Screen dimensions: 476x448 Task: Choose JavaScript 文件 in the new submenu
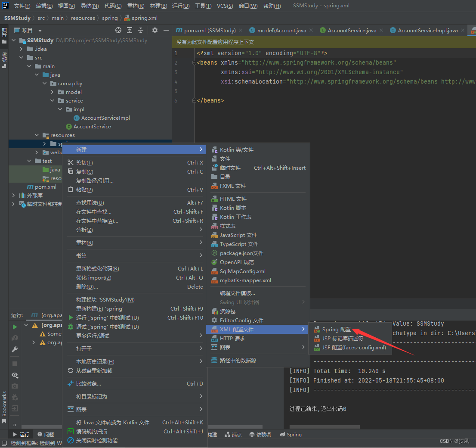pyautogui.click(x=258, y=235)
